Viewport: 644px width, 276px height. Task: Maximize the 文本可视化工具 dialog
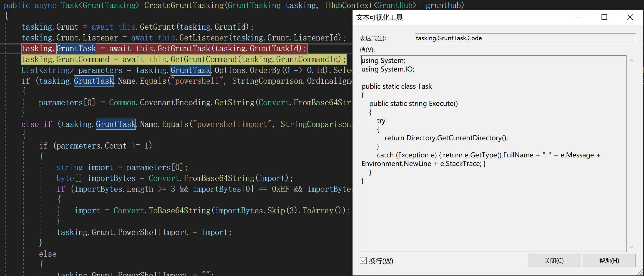point(604,17)
